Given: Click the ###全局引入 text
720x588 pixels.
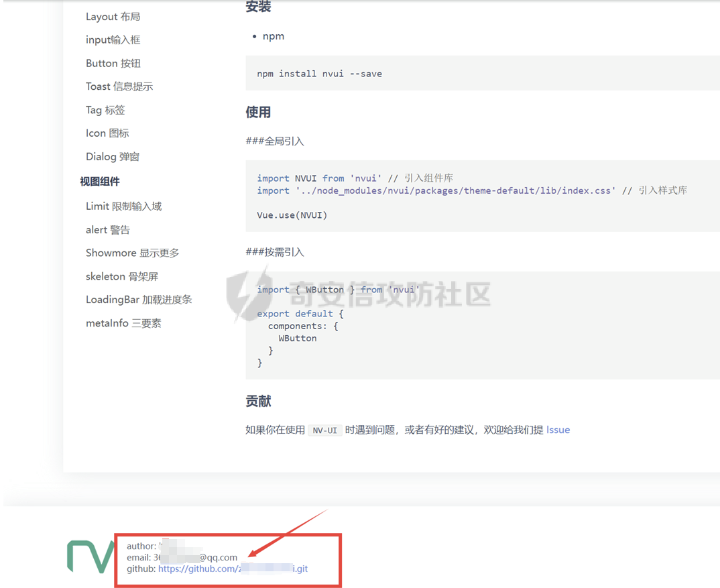Looking at the screenshot, I should click(x=275, y=141).
